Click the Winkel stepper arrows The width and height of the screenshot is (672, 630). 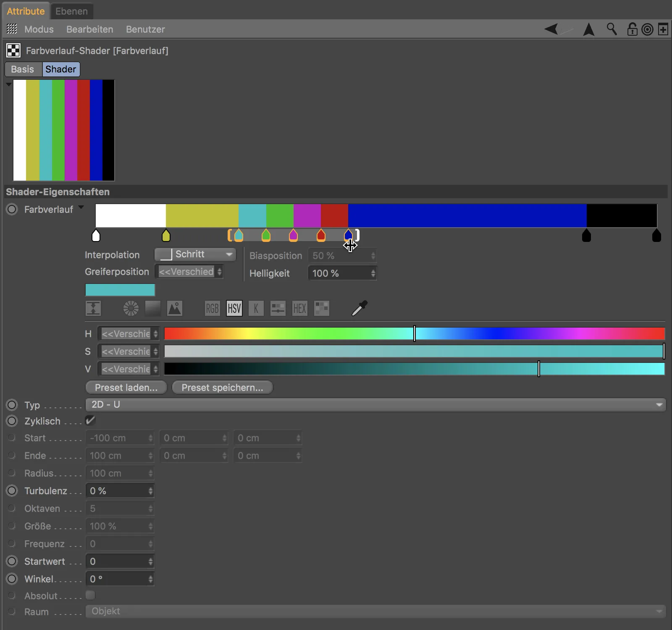point(150,579)
